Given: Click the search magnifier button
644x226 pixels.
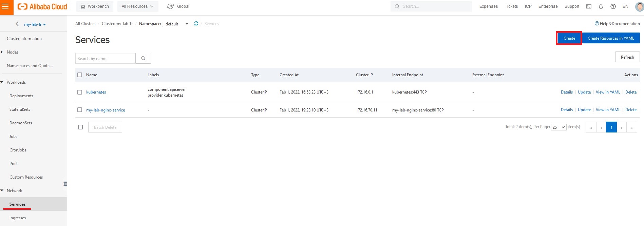Looking at the screenshot, I should click(x=143, y=58).
